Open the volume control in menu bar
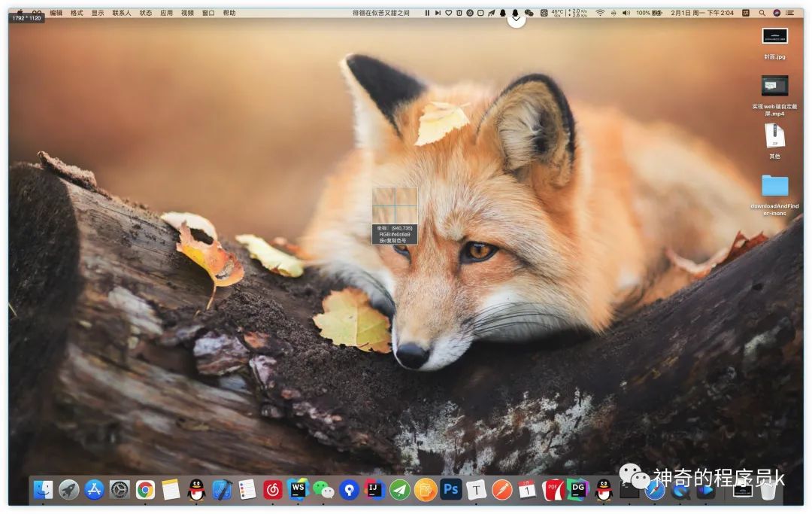The width and height of the screenshot is (812, 514). point(626,13)
